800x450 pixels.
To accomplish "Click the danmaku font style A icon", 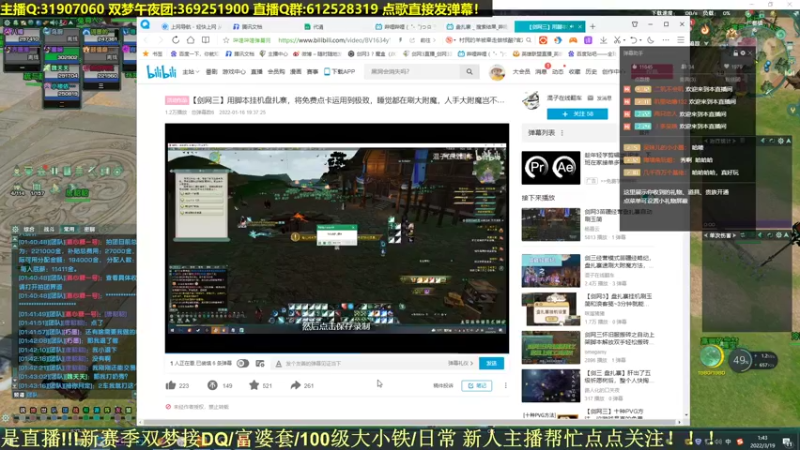I will (278, 363).
